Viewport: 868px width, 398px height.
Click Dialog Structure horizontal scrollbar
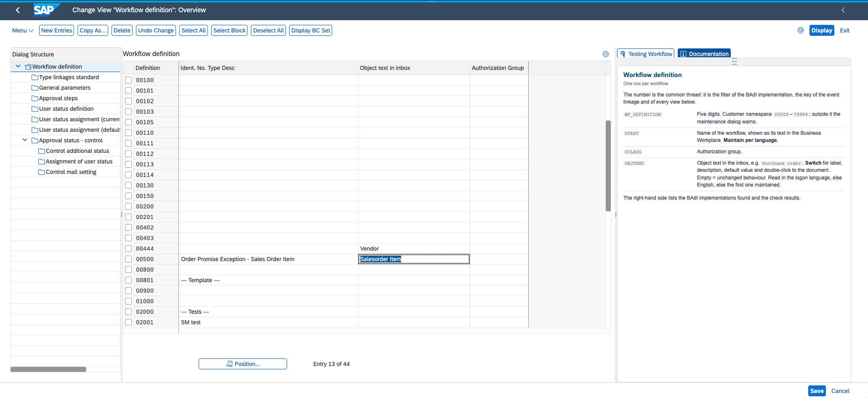click(x=48, y=369)
